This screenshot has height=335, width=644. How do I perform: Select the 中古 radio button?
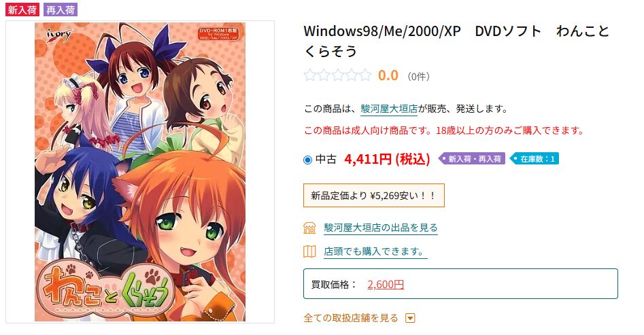307,160
